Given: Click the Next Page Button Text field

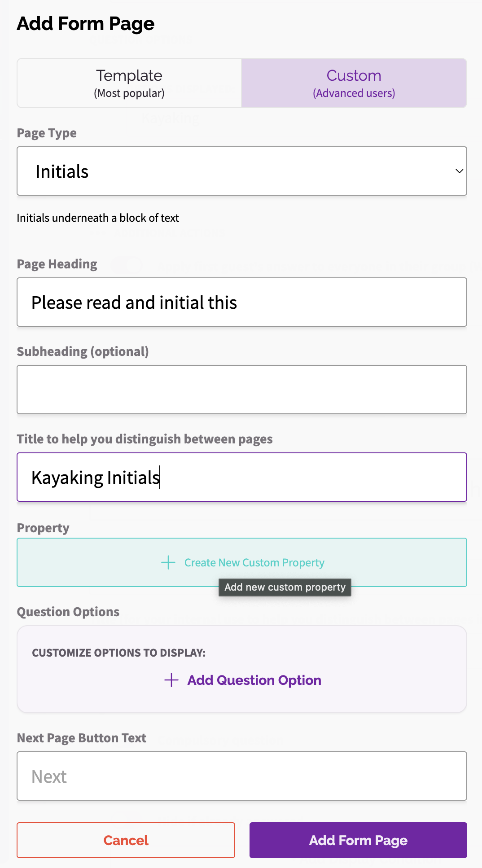Looking at the screenshot, I should (x=242, y=776).
